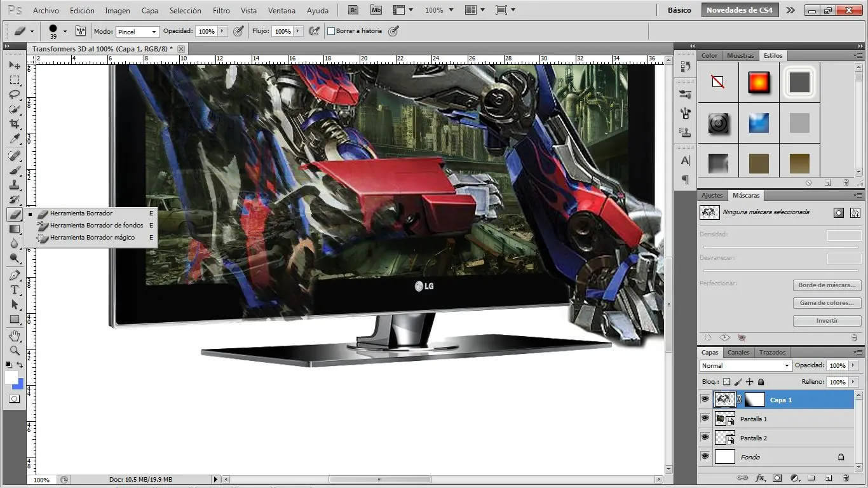Viewport: 868px width, 488px height.
Task: Select the Lasso tool
Action: [x=15, y=95]
